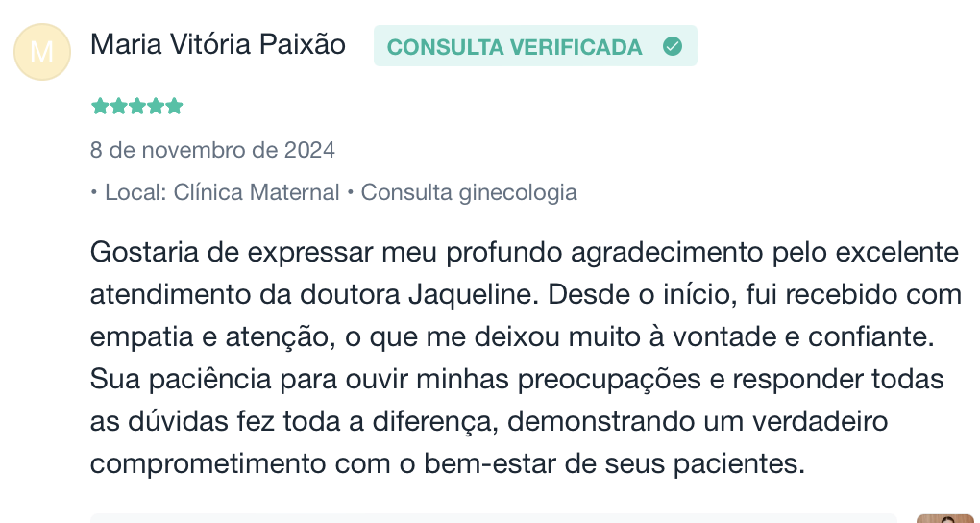The width and height of the screenshot is (980, 523).
Task: Select the first rating star
Action: (x=99, y=107)
